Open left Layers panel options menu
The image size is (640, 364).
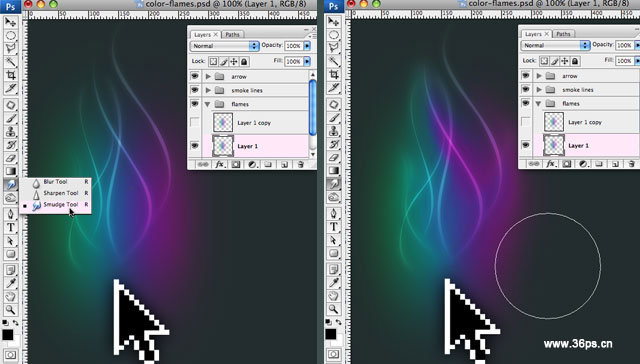314,36
